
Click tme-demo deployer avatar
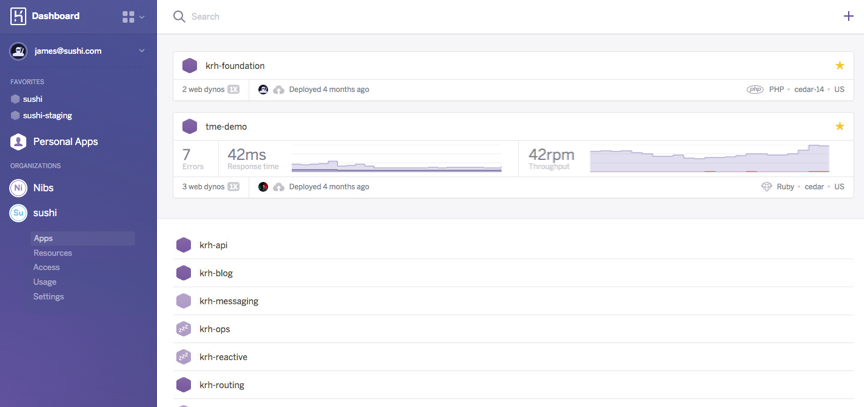click(x=263, y=187)
